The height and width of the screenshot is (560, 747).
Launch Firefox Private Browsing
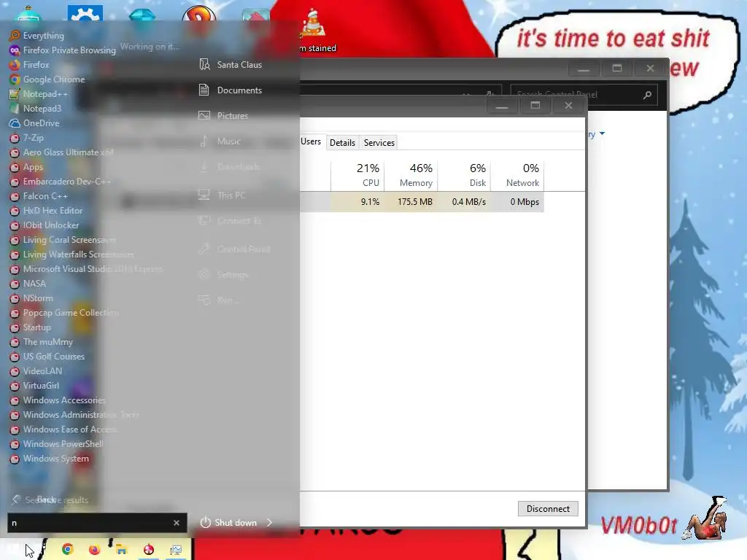pos(63,50)
